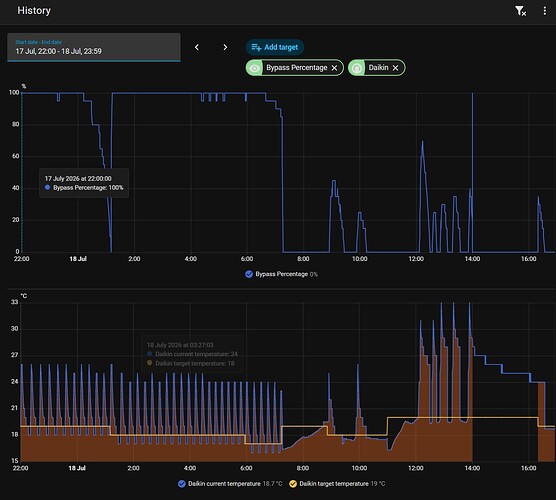Click the Bypass Percentage tooltip blue dot
The image size is (556, 500).
[x=48, y=188]
